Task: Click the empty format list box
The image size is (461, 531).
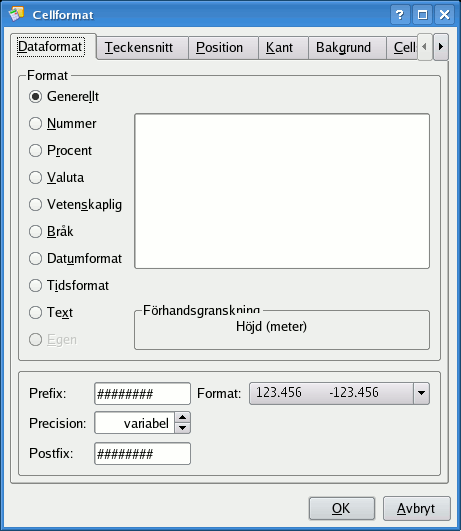Action: click(282, 191)
